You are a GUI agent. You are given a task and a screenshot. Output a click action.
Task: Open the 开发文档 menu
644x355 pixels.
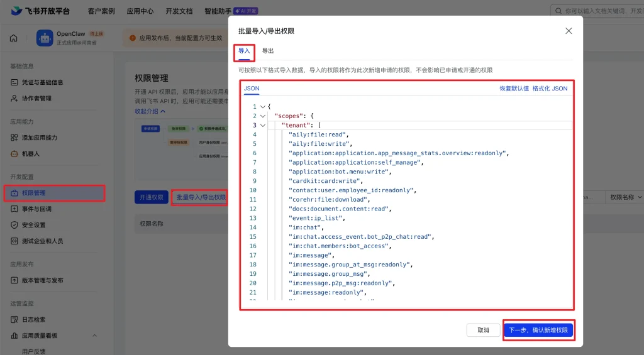click(x=179, y=11)
